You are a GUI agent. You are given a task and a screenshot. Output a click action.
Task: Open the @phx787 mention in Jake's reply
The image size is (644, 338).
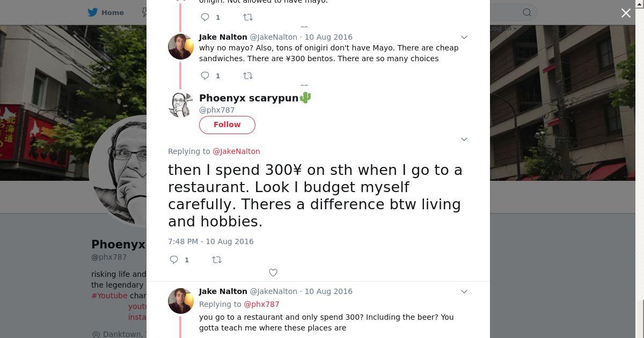(261, 304)
